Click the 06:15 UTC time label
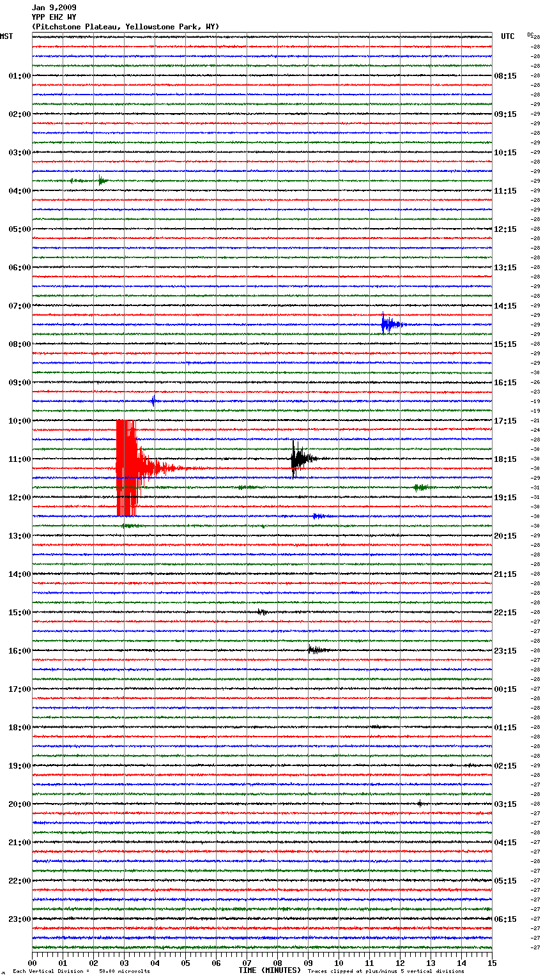 (505, 919)
